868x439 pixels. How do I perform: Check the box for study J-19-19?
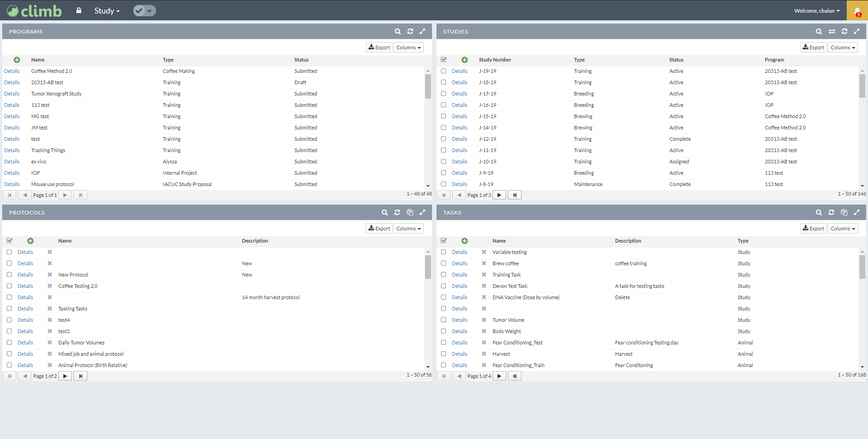tap(443, 71)
